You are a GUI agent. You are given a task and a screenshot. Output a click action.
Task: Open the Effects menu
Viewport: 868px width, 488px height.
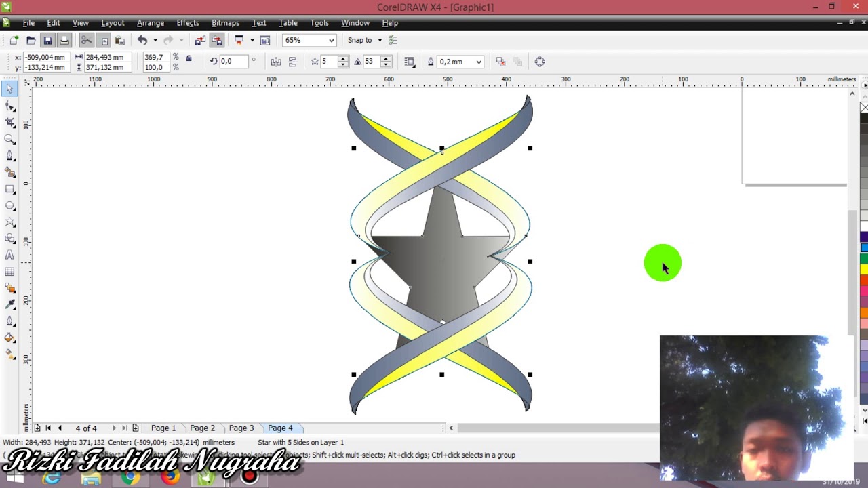click(x=187, y=23)
